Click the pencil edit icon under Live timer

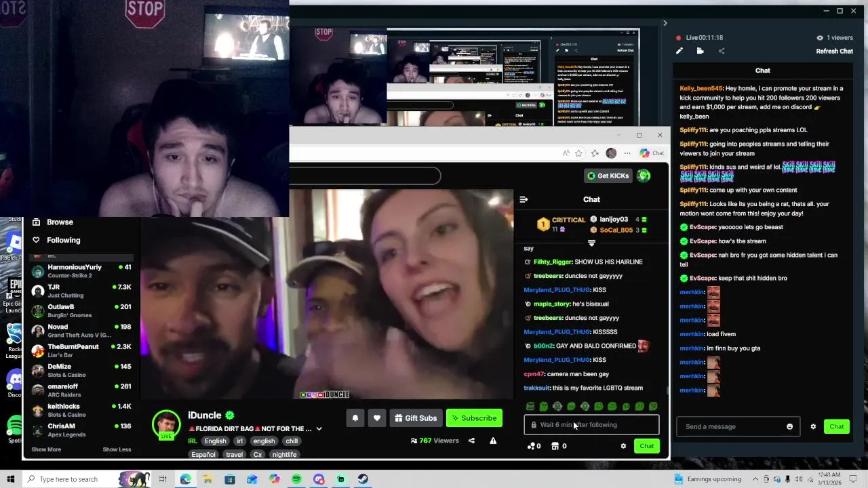pyautogui.click(x=679, y=51)
